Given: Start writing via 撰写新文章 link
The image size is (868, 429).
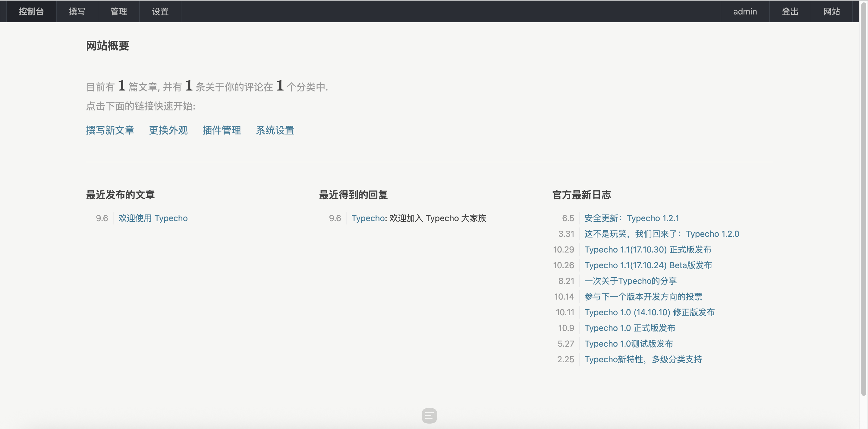Looking at the screenshot, I should (x=110, y=130).
